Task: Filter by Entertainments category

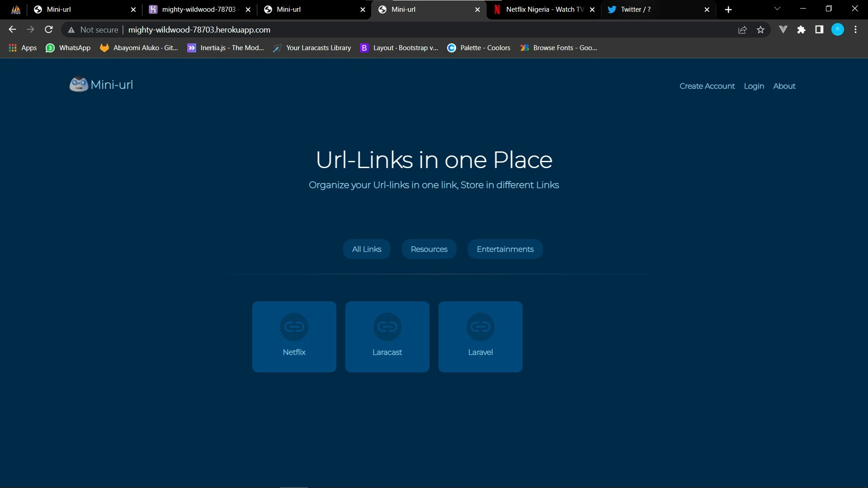Action: pyautogui.click(x=505, y=249)
